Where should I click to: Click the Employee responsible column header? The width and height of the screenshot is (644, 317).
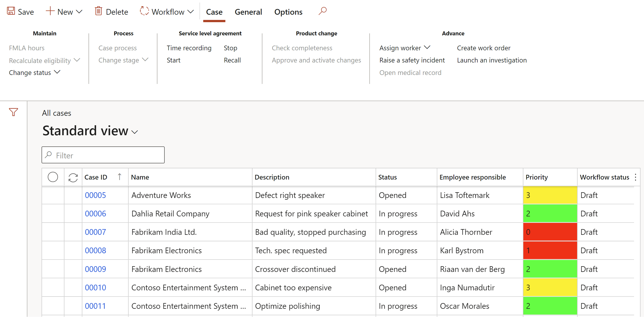point(480,177)
